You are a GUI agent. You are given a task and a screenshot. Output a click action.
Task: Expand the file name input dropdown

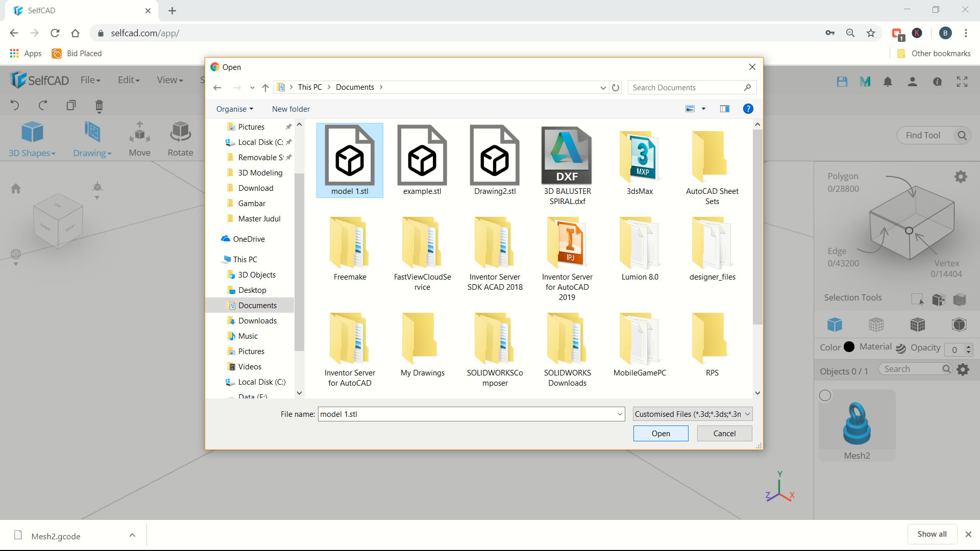619,414
